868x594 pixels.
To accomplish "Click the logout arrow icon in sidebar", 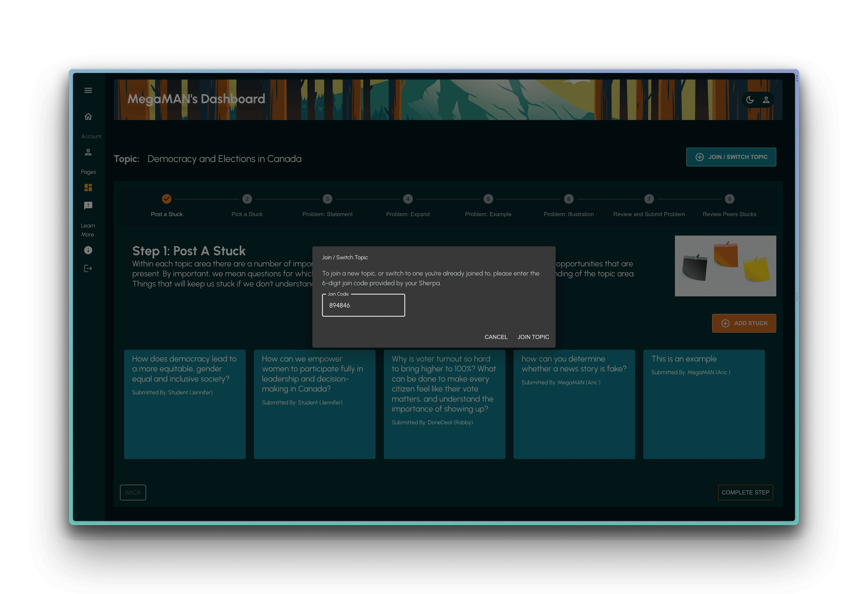I will click(x=88, y=268).
